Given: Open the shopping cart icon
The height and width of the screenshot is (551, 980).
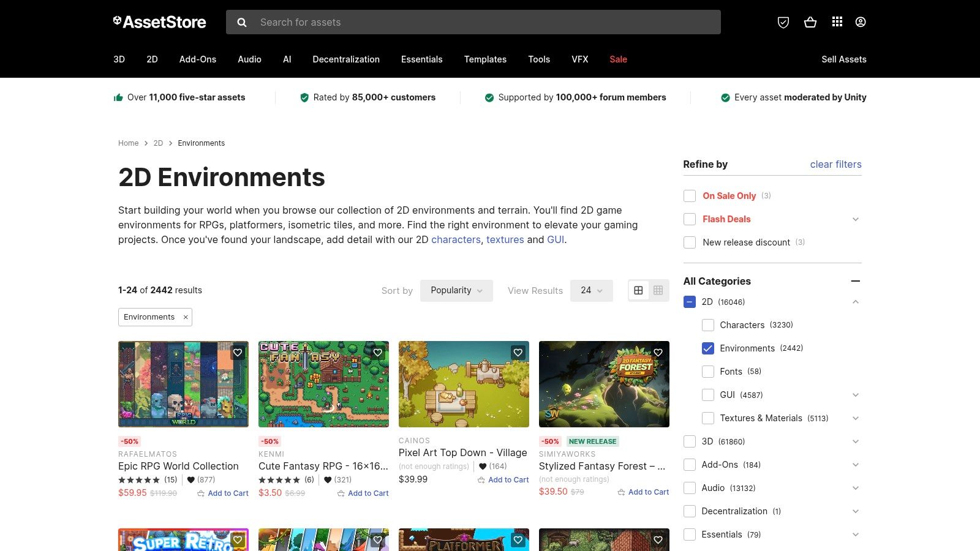Looking at the screenshot, I should (810, 22).
